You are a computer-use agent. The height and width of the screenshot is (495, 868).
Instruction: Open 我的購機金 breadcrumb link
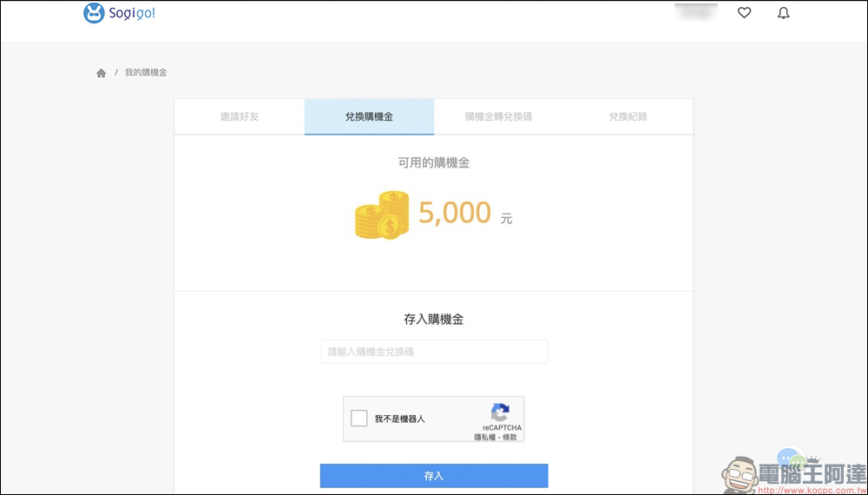pyautogui.click(x=146, y=73)
